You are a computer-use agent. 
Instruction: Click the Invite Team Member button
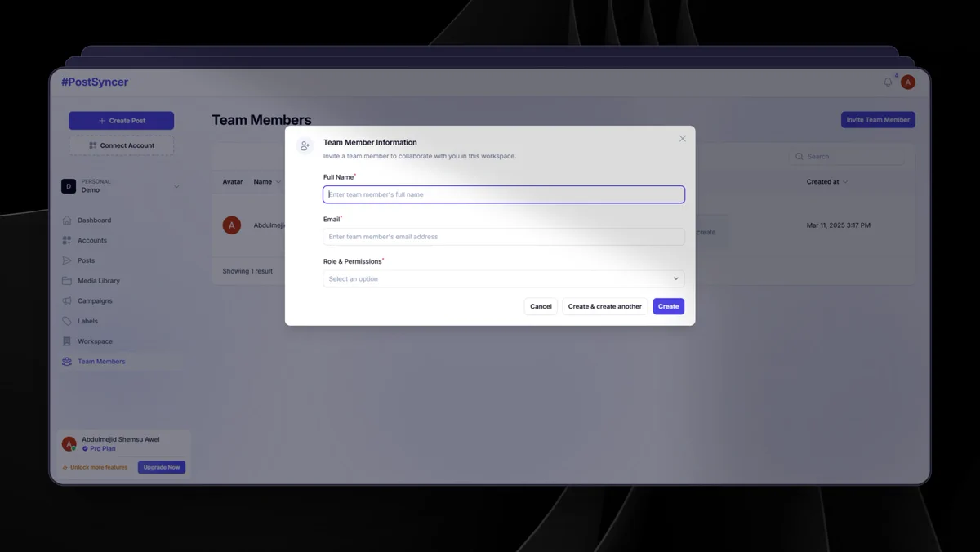[878, 120]
